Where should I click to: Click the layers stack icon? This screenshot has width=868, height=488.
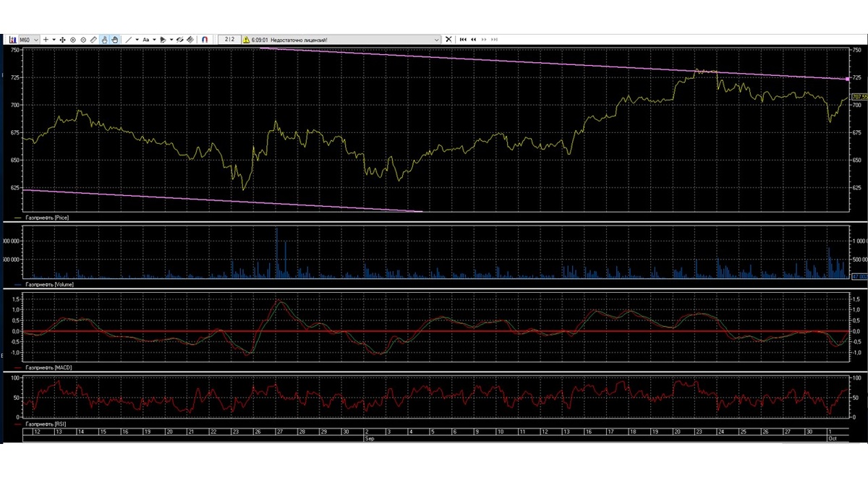[190, 40]
